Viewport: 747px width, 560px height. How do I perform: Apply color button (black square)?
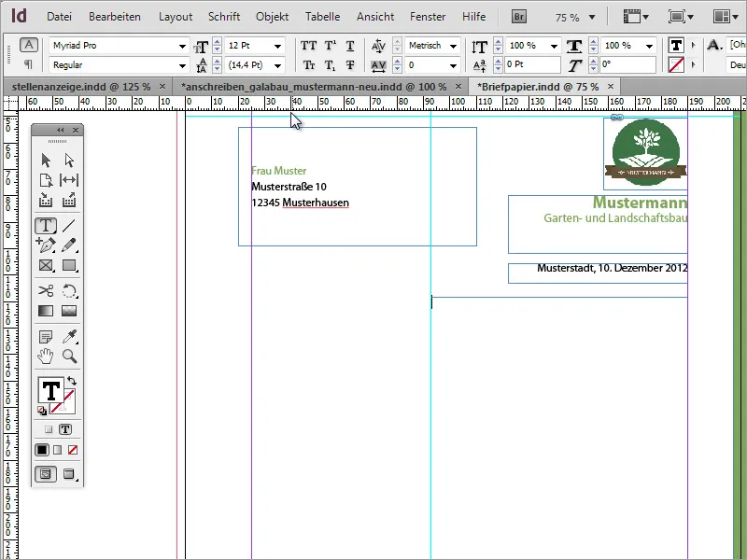pos(42,450)
